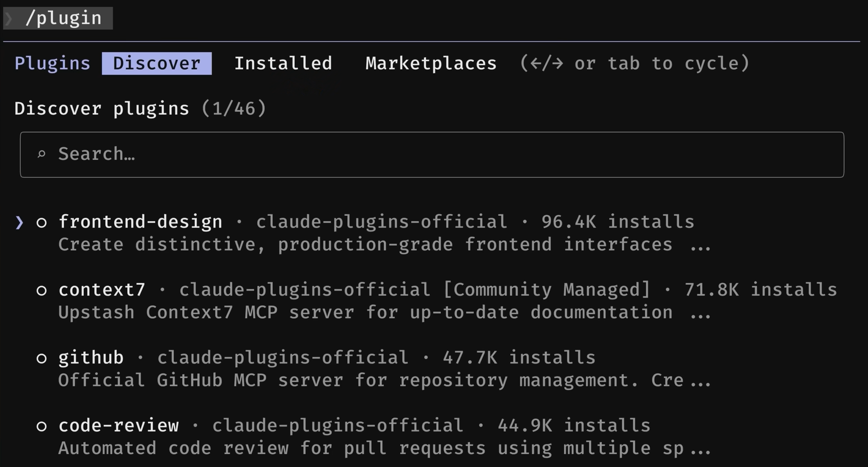Toggle the github plugin radio circle
This screenshot has width=868, height=467.
click(x=42, y=359)
